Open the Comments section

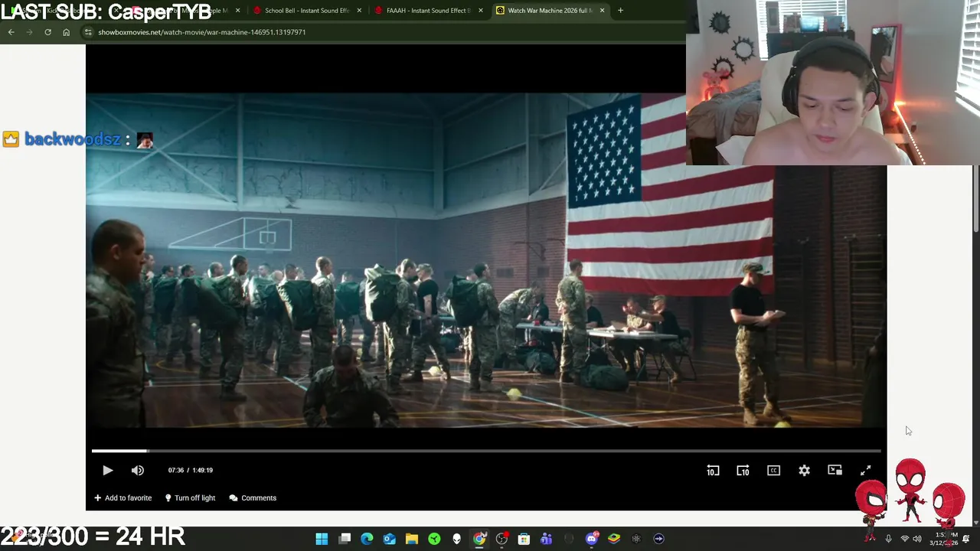coord(253,498)
